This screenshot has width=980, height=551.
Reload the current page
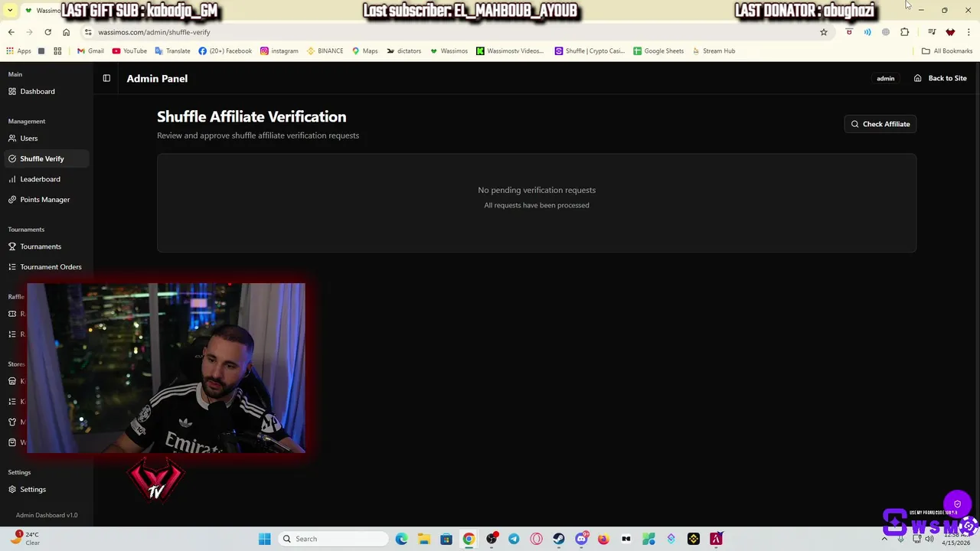pyautogui.click(x=47, y=32)
